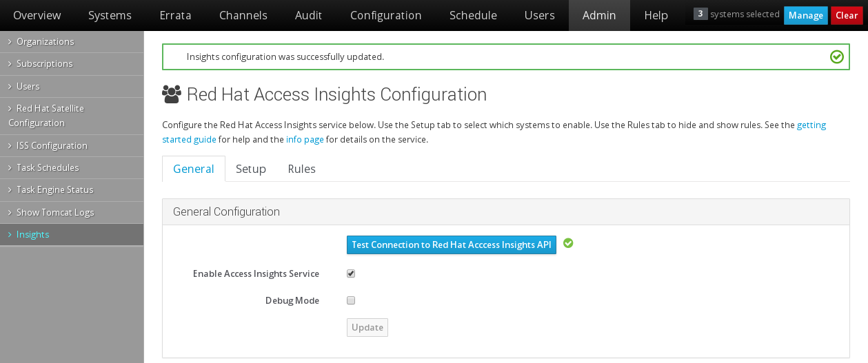The image size is (868, 363).
Task: Open the Errata menu in top navigation
Action: 175,15
